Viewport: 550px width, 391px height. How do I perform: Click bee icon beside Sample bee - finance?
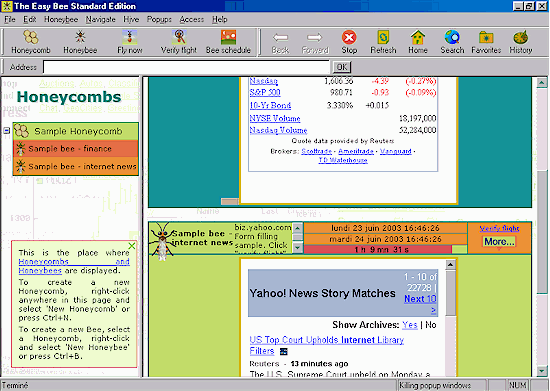[x=21, y=149]
